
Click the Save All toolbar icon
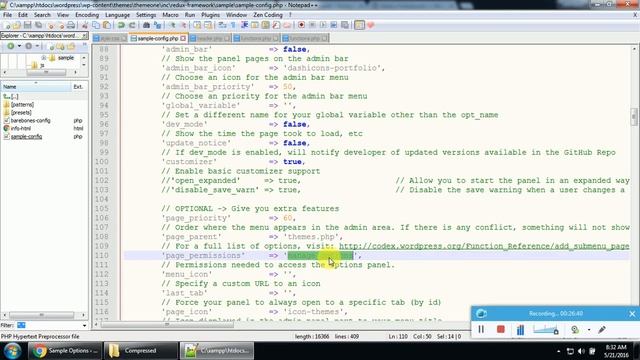pyautogui.click(x=38, y=25)
